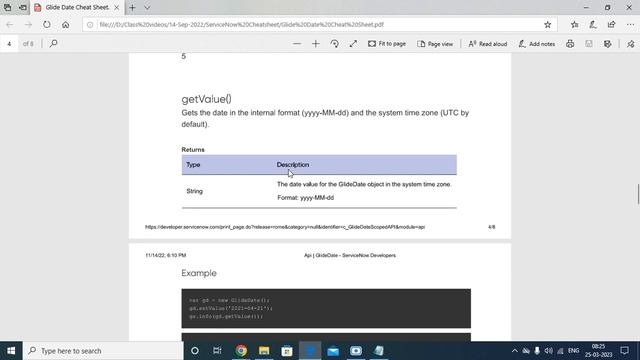Refresh the current page
The image size is (640, 360).
coord(47,24)
